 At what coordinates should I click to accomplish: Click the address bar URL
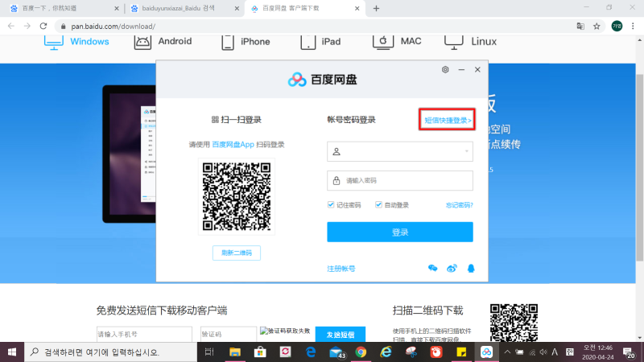pyautogui.click(x=114, y=27)
